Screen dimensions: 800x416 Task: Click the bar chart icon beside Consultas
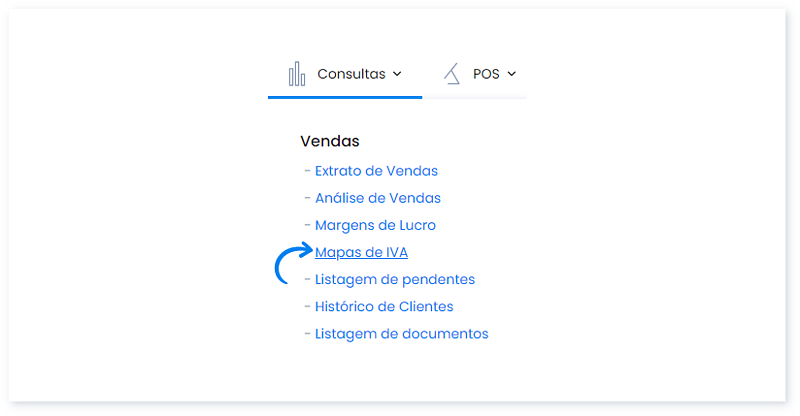click(x=297, y=74)
